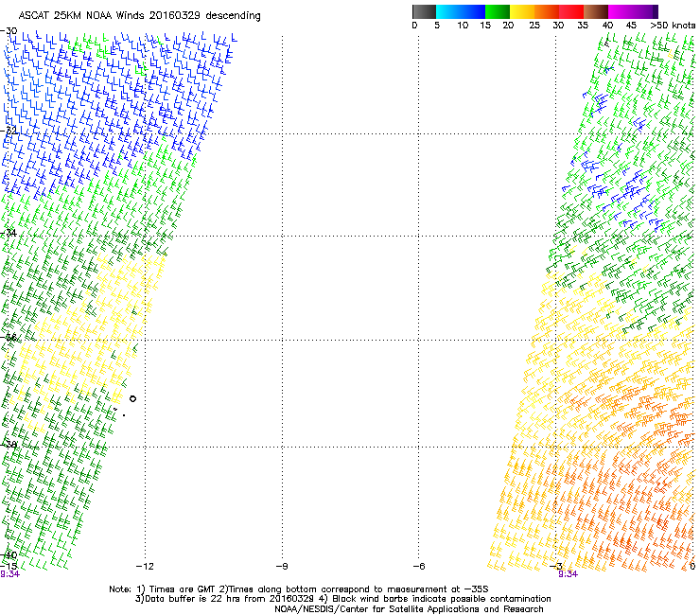Click the small black island circle on the map
The image size is (700, 615).
click(132, 399)
